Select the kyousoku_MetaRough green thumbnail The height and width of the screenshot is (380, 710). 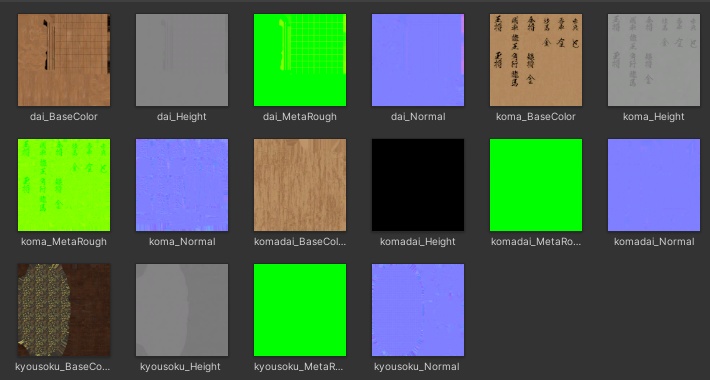point(300,310)
